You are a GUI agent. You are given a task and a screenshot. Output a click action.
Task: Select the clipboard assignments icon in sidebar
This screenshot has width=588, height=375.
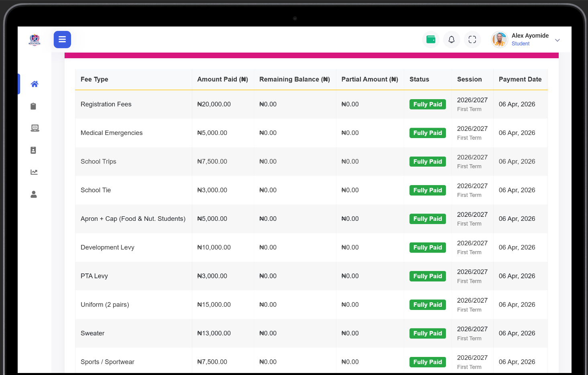(x=33, y=106)
